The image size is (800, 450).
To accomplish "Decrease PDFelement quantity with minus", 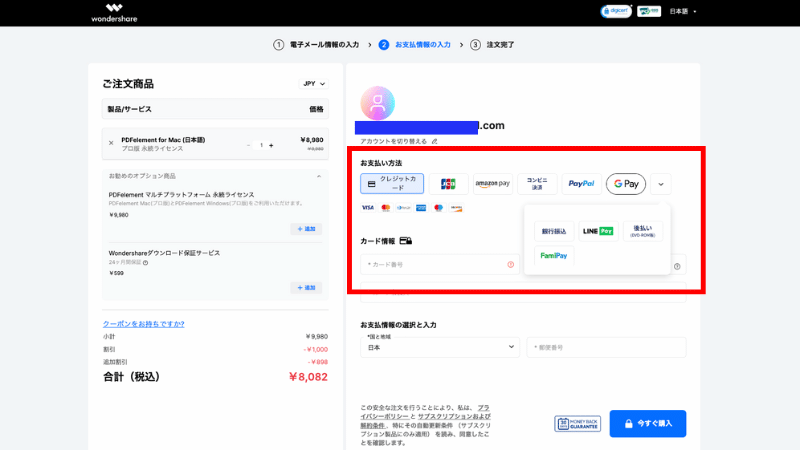I will 248,145.
